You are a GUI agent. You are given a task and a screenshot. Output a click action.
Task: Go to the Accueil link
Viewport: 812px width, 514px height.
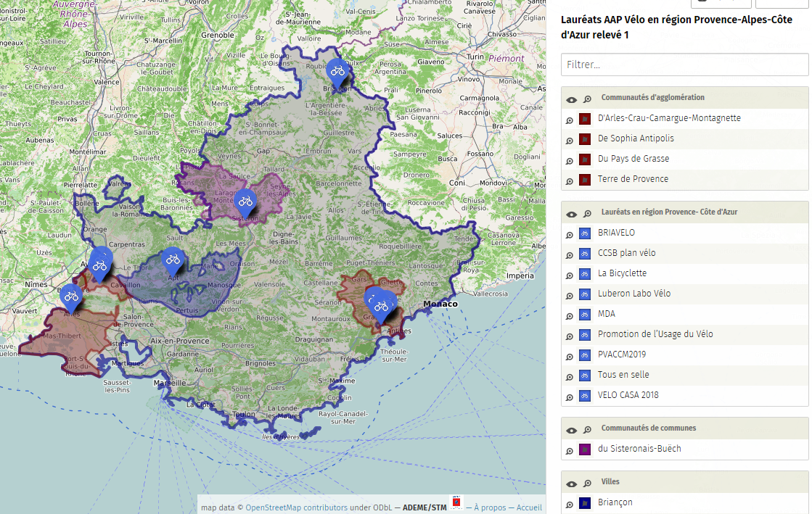(x=529, y=507)
